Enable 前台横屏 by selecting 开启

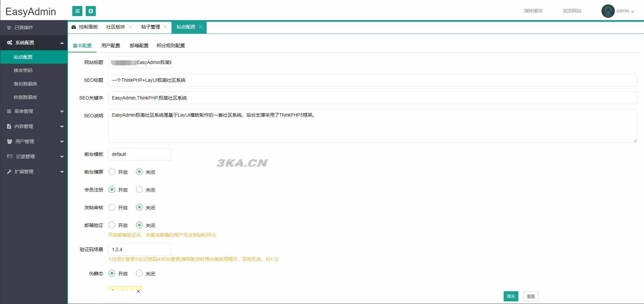[x=112, y=172]
